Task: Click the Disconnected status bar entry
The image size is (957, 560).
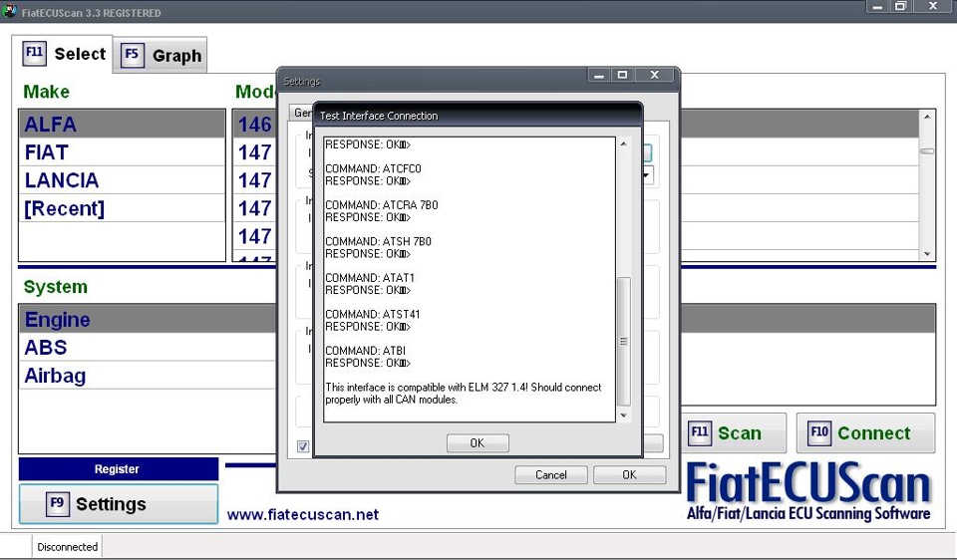Action: tap(67, 547)
